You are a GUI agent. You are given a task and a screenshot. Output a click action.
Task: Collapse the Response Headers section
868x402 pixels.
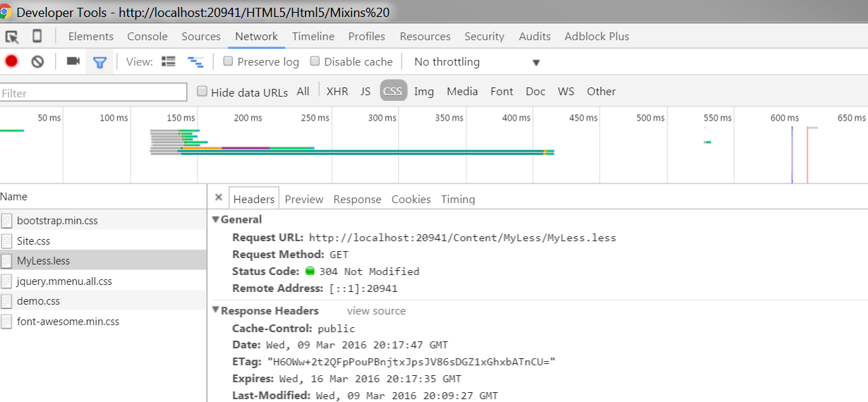tap(216, 311)
